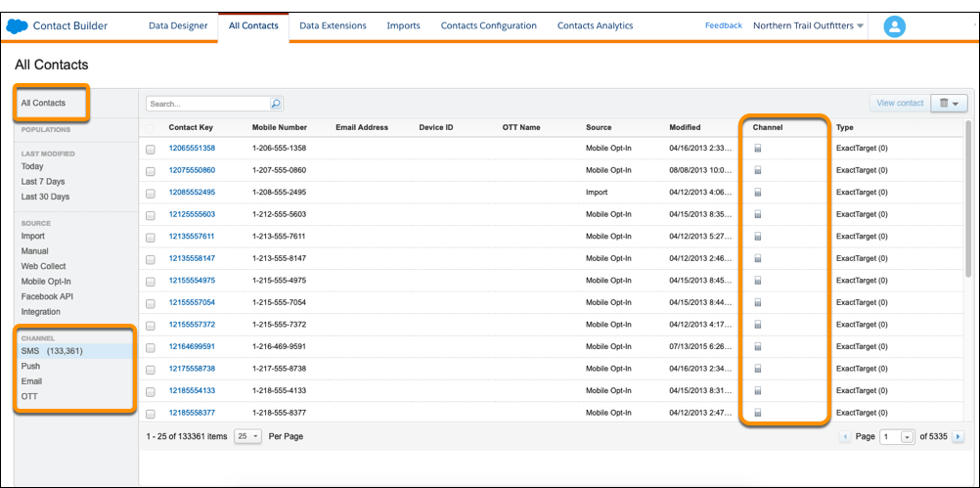980x488 pixels.
Task: Check the box for contact 12085552495
Action: coord(150,194)
